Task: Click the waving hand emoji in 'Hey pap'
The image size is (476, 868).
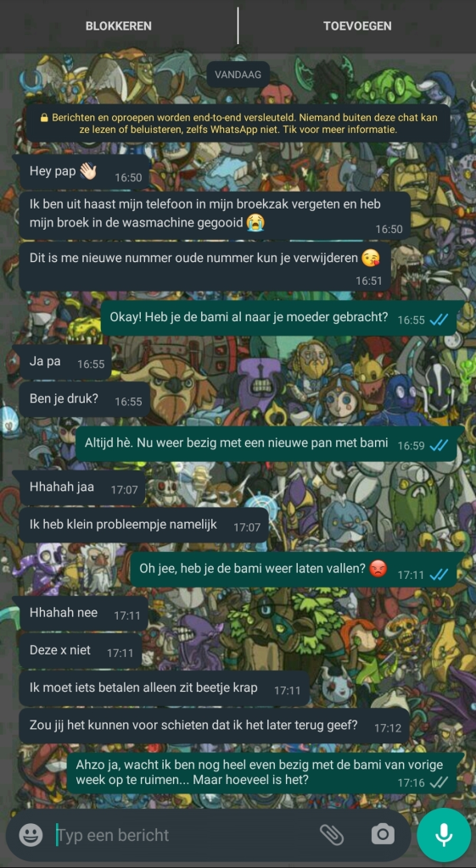Action: (88, 171)
